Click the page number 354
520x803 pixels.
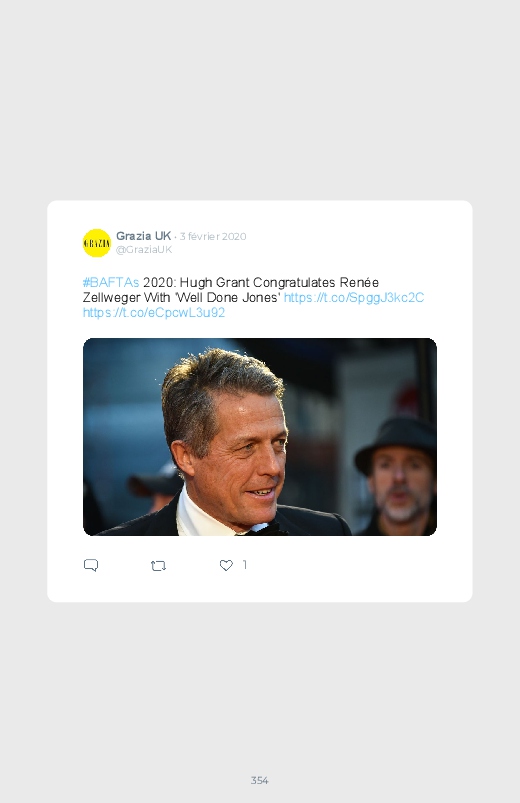[x=260, y=780]
